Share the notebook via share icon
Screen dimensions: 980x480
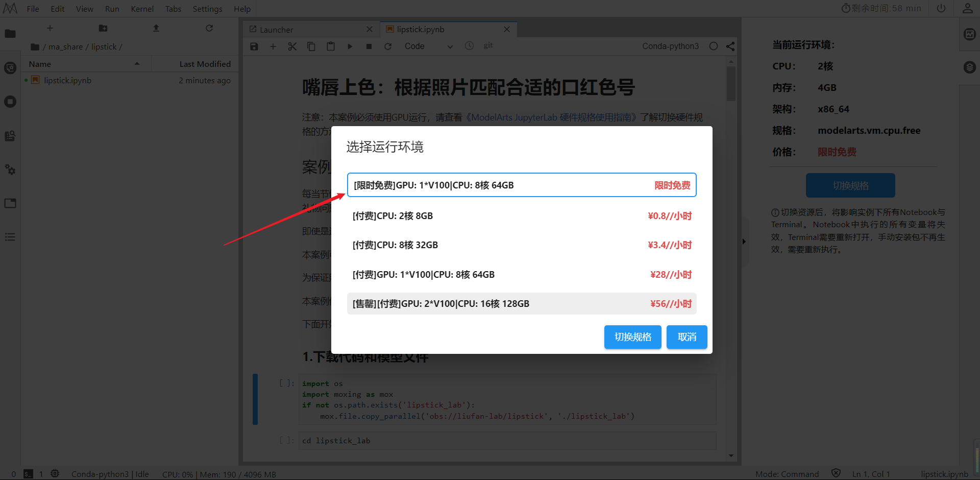(730, 46)
